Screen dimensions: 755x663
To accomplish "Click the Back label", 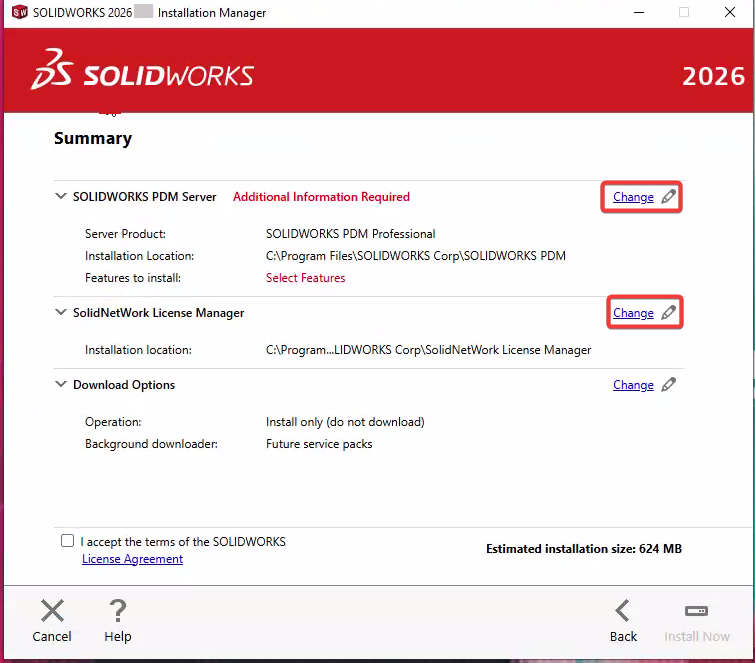I will [x=623, y=637].
